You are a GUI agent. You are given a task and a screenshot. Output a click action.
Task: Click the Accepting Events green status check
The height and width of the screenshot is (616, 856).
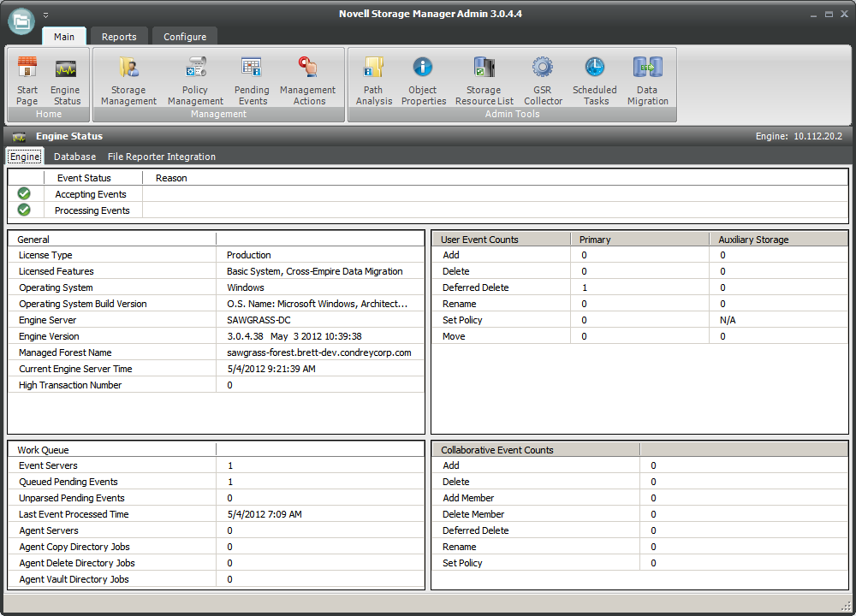24,194
